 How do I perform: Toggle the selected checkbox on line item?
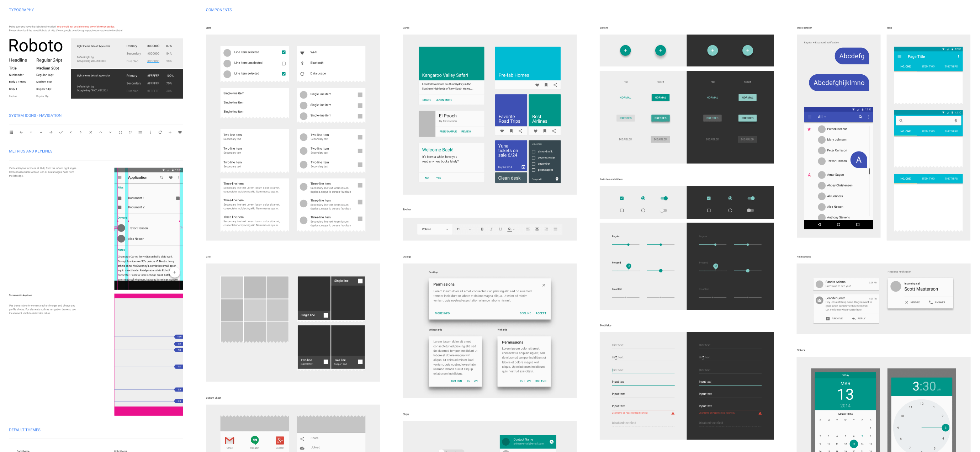[282, 52]
